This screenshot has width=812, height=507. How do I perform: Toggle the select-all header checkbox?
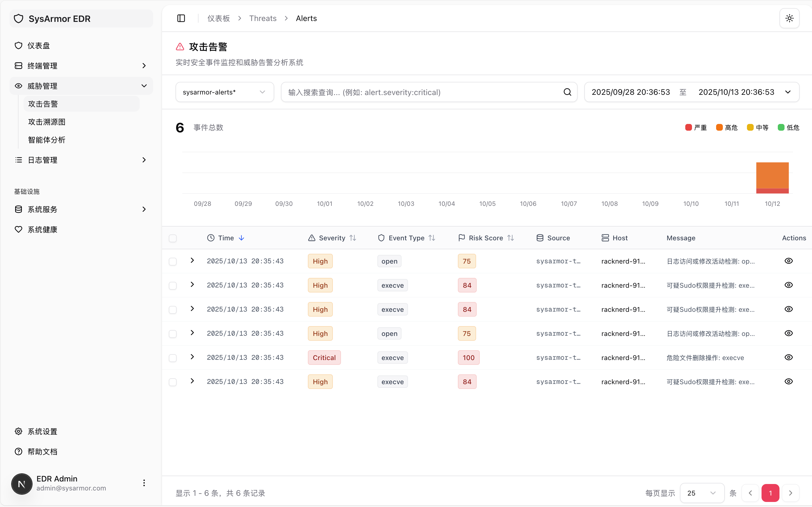[x=173, y=238]
